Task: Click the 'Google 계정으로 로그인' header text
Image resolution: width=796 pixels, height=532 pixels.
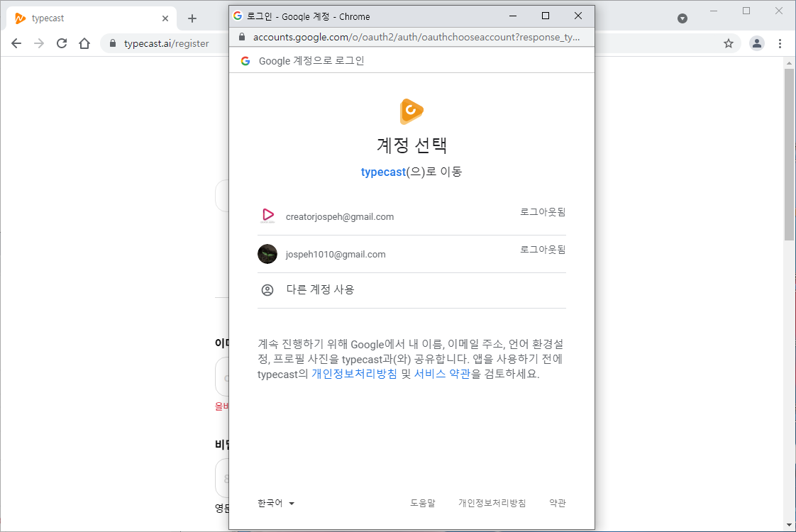Action: point(311,61)
